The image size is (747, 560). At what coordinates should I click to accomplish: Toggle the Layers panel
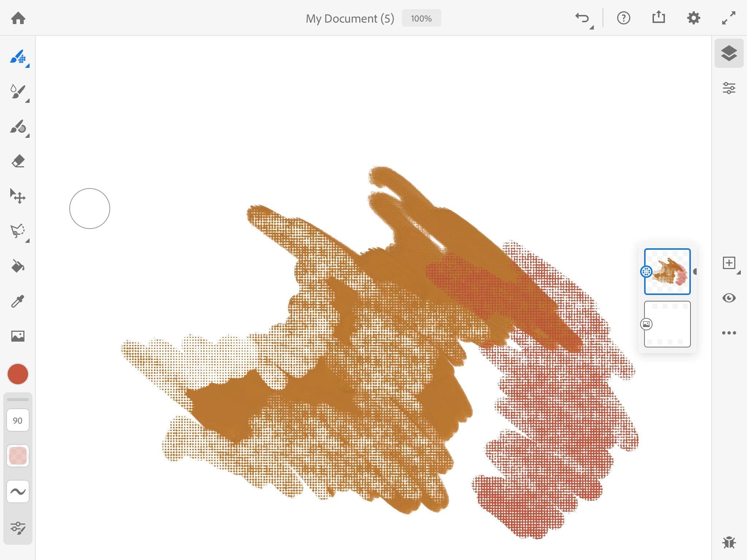click(x=729, y=53)
